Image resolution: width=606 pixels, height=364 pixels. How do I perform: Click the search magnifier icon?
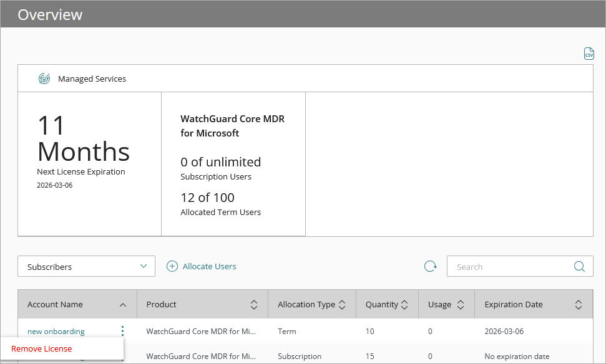(579, 267)
